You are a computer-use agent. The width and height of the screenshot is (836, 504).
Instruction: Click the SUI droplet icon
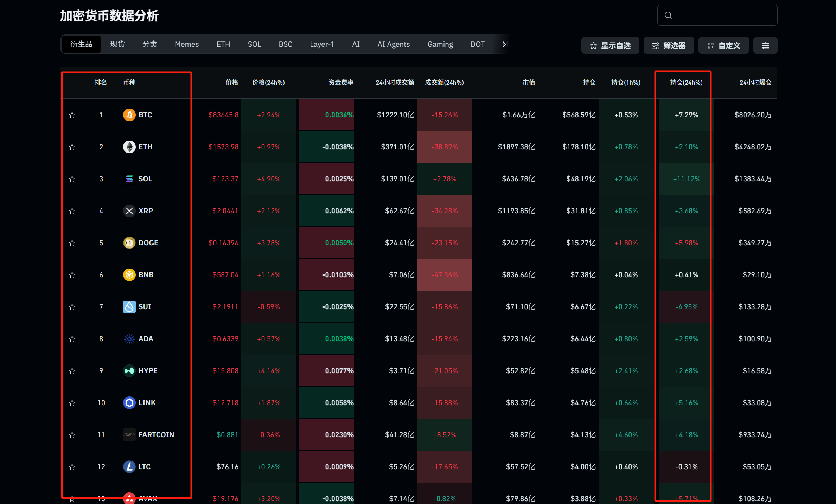[129, 307]
